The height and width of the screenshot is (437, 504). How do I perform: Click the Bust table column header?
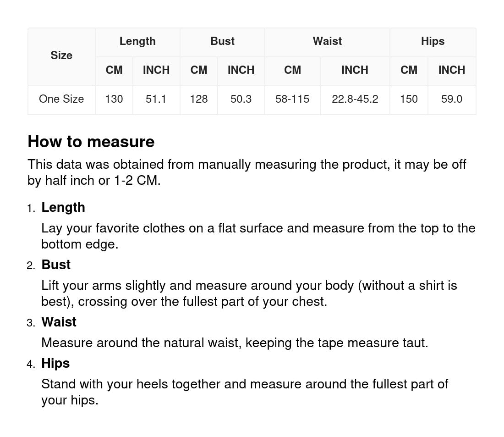click(x=222, y=41)
